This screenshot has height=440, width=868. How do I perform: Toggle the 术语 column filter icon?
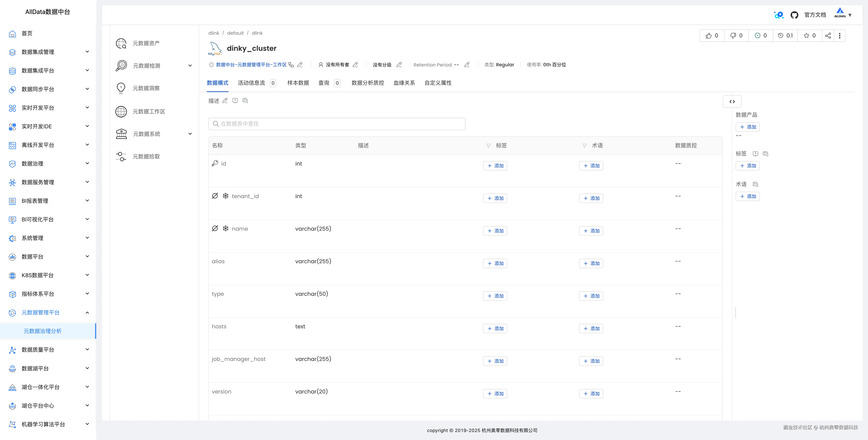pos(584,145)
